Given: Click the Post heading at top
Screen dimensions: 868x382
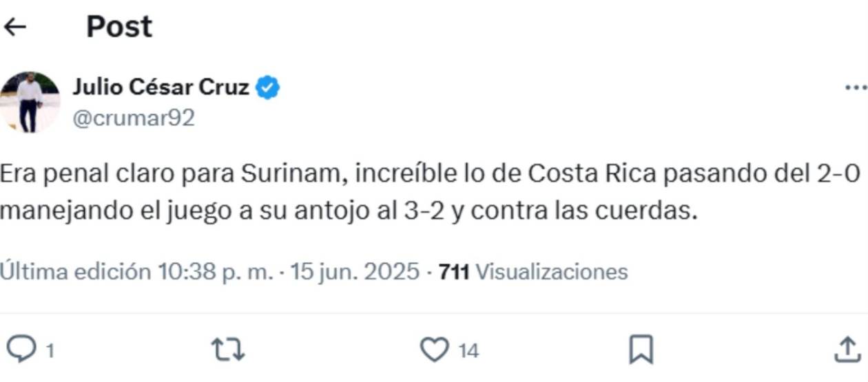Looking at the screenshot, I should click(x=118, y=27).
